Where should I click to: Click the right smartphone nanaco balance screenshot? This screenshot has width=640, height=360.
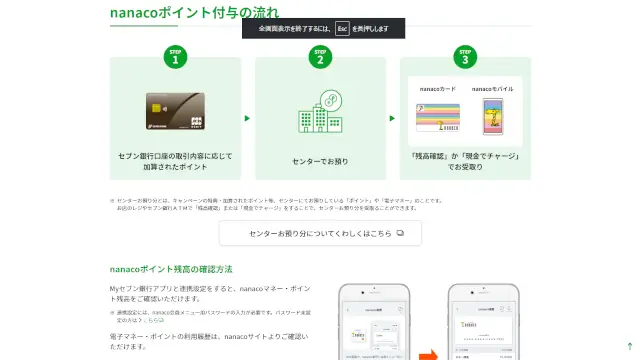[x=484, y=322]
